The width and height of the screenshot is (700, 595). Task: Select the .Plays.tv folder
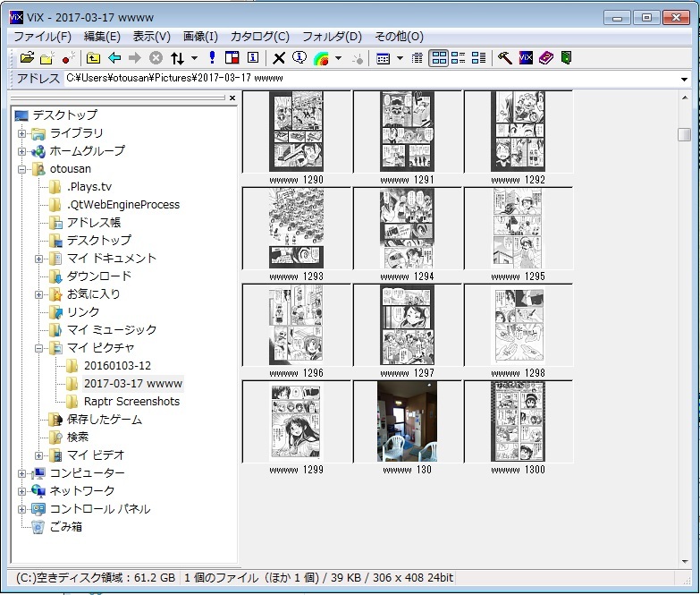click(x=89, y=187)
